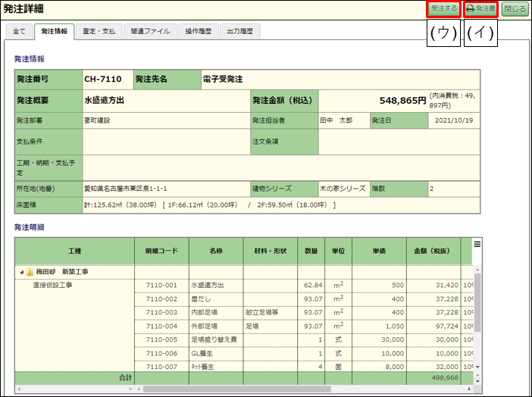Open the table column menu icon

click(x=477, y=244)
